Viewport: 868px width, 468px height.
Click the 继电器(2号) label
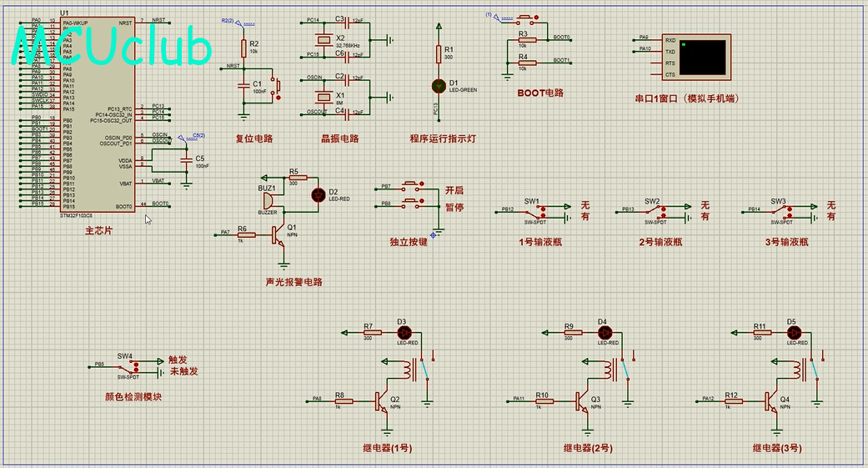(x=588, y=448)
